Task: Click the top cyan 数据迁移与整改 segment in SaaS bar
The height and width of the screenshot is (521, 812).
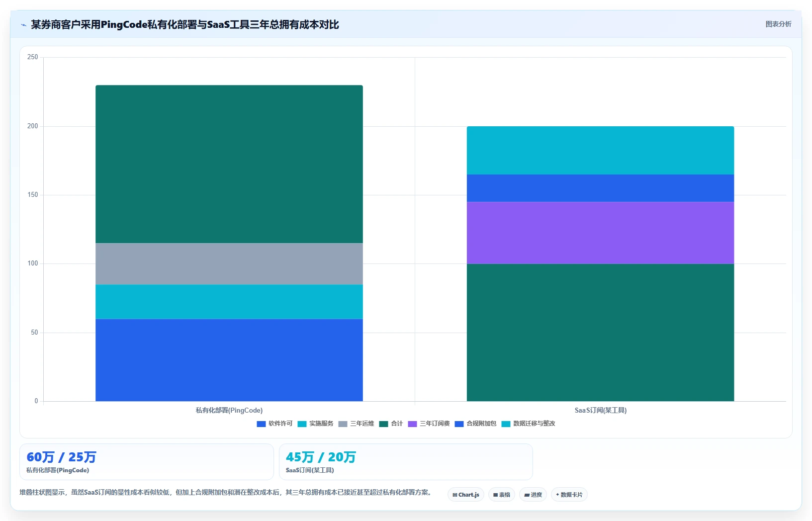Action: (x=600, y=150)
